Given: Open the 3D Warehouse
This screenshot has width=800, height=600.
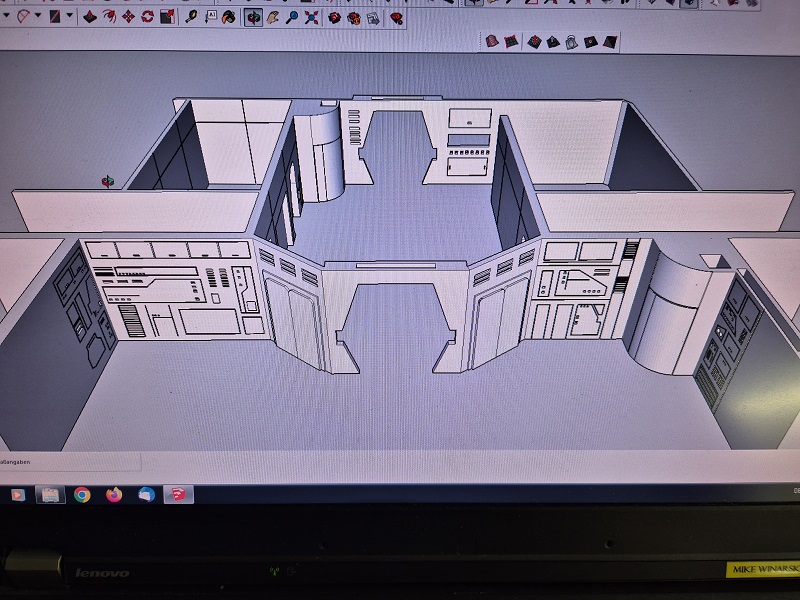Looking at the screenshot, I should point(334,17).
